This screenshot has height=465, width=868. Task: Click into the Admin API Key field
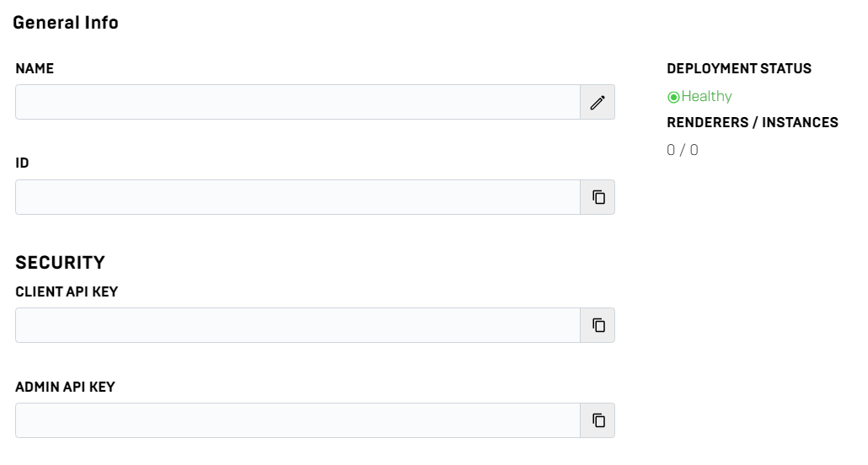coord(297,420)
